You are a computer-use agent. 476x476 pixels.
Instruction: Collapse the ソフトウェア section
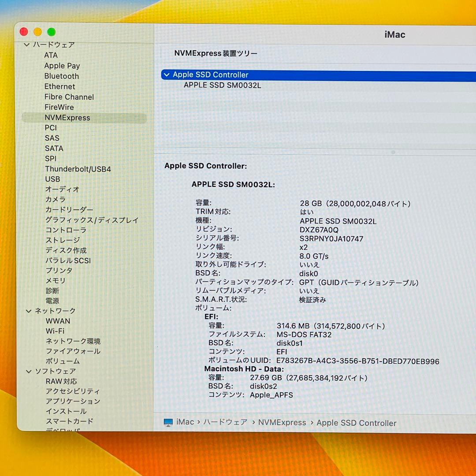pos(28,371)
